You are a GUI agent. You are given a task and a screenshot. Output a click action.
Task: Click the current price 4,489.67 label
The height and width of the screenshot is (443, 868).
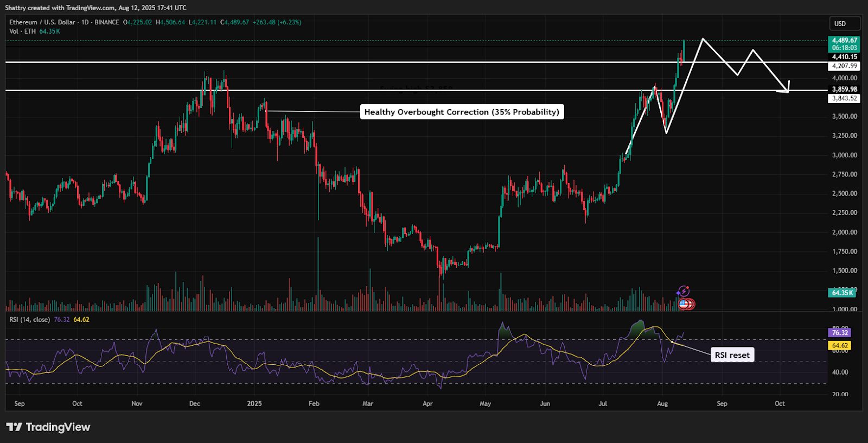(x=844, y=40)
